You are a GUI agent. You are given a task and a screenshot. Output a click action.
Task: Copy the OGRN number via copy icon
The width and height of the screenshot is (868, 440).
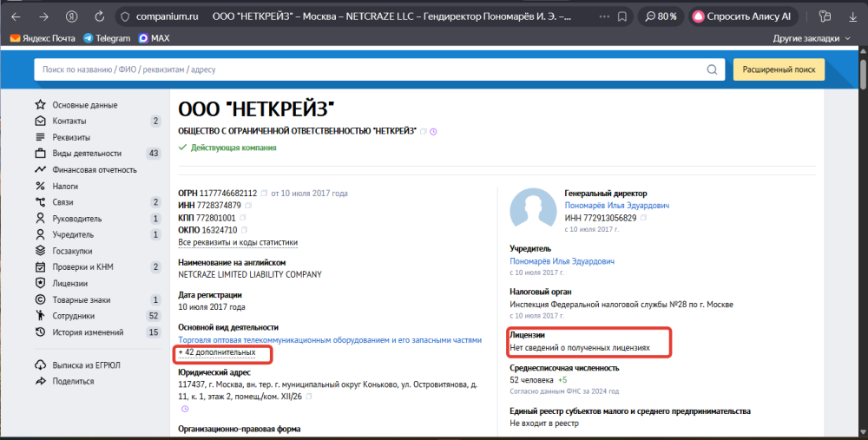click(x=263, y=193)
